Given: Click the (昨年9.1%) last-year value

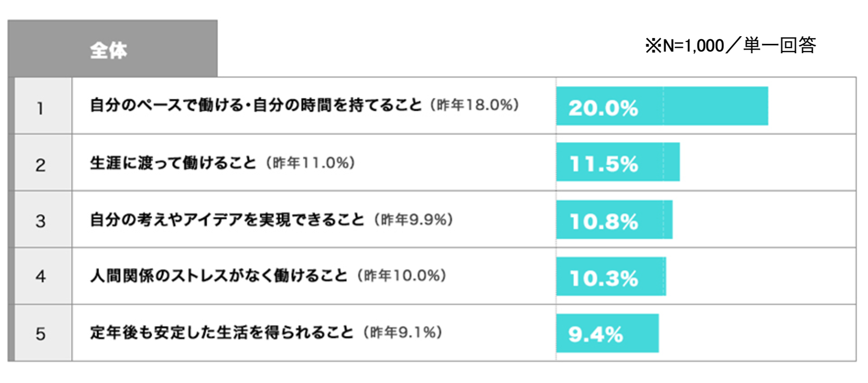Looking at the screenshot, I should [403, 333].
